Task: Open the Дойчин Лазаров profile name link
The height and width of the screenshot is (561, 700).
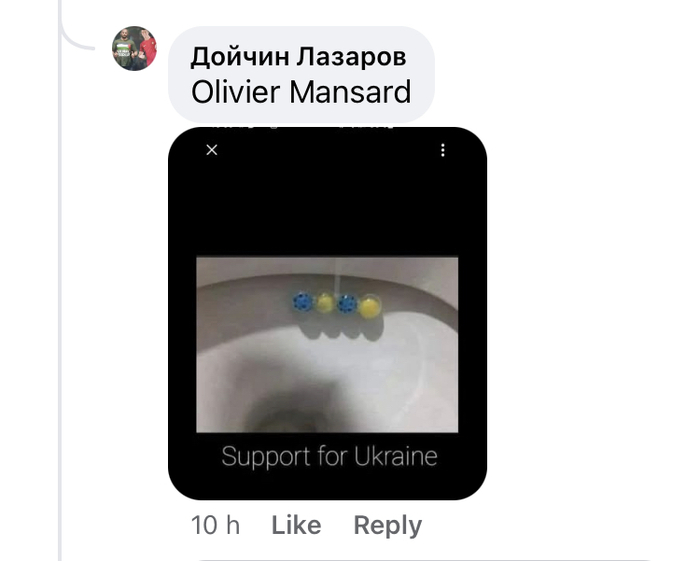Action: coord(298,57)
